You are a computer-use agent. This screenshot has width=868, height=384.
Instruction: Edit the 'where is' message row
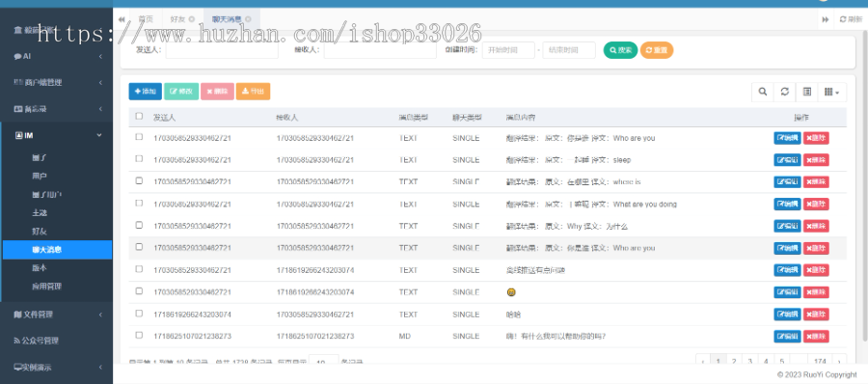click(787, 181)
